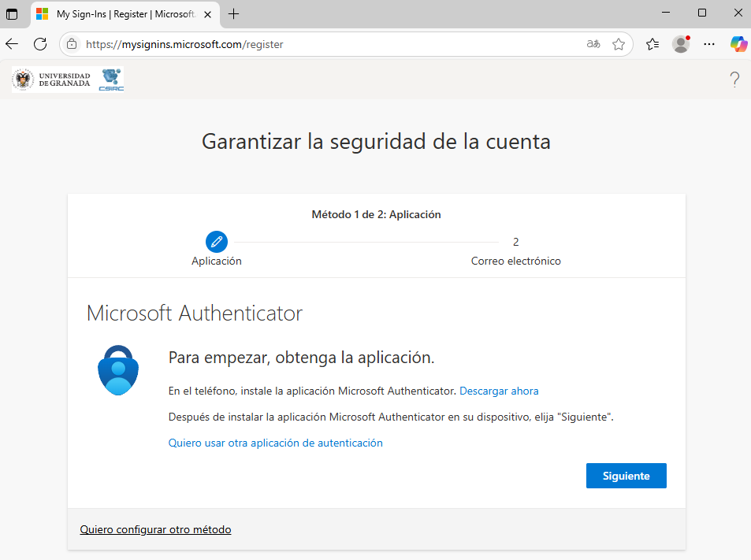Follow the Descargar ahora link
Screen dimensions: 751x560
pyautogui.click(x=499, y=391)
